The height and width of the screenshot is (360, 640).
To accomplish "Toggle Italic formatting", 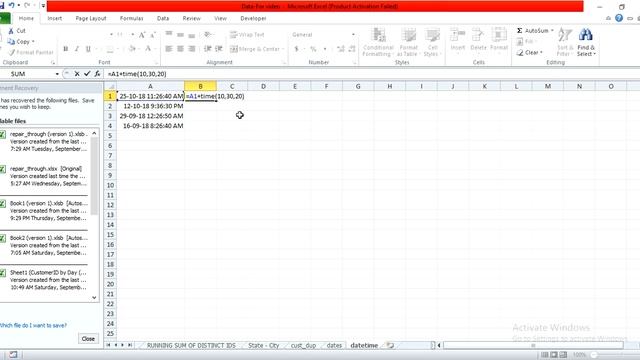I will [x=76, y=49].
